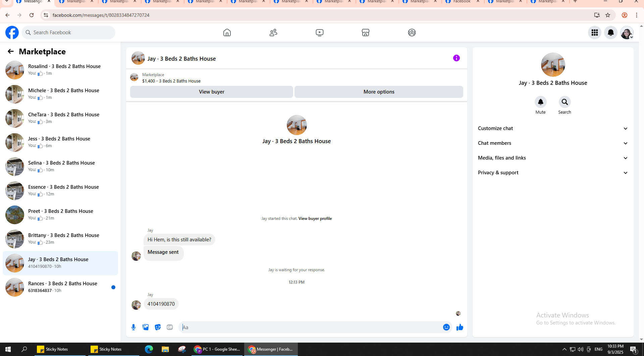Viewport: 644px width, 356px height.
Task: Open the Windows Start menu
Action: click(8, 349)
